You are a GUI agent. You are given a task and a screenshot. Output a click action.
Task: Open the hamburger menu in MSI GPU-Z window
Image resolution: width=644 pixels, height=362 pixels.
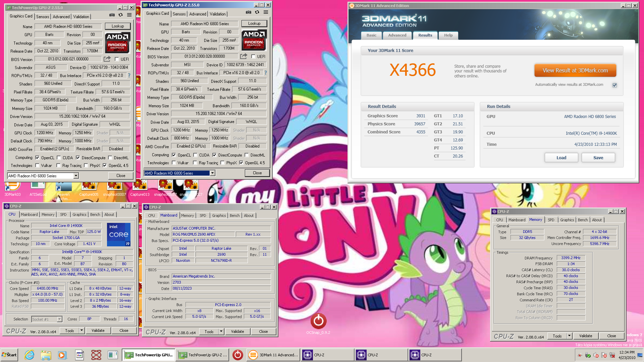point(266,12)
